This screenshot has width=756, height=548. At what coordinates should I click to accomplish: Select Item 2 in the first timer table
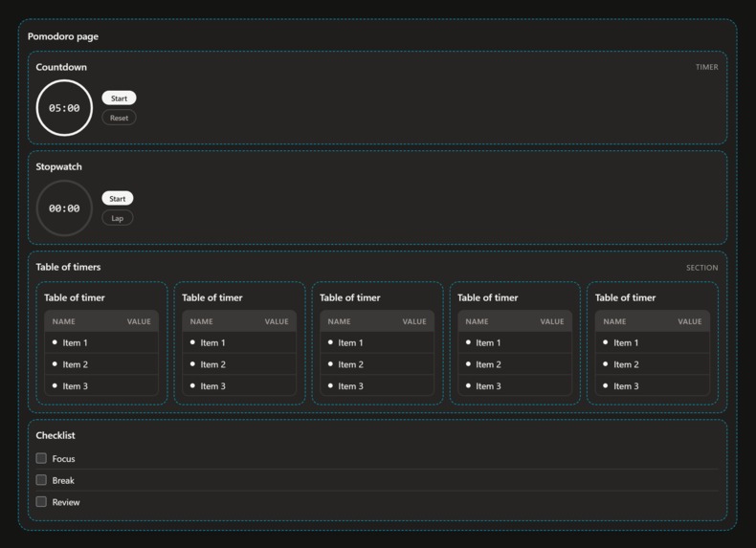(x=101, y=364)
